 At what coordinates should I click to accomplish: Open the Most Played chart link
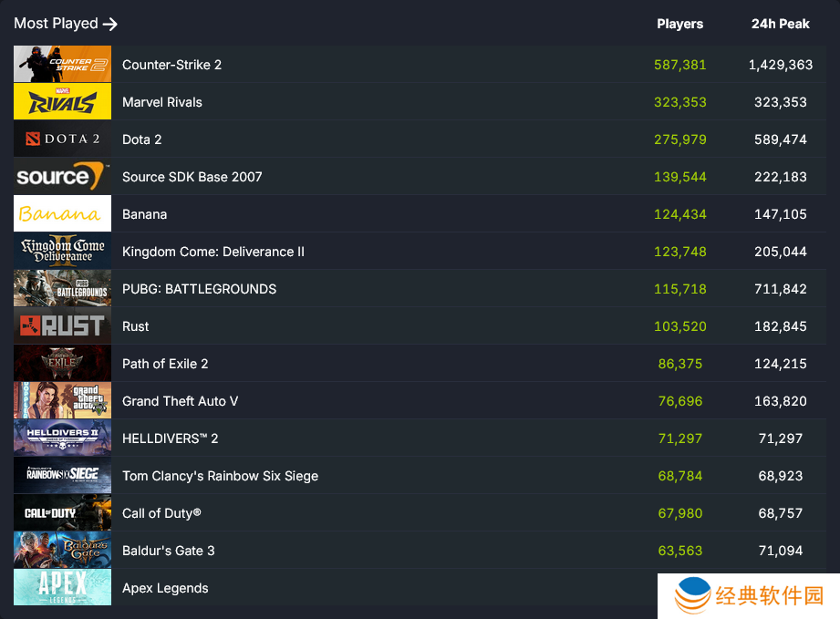coord(66,24)
